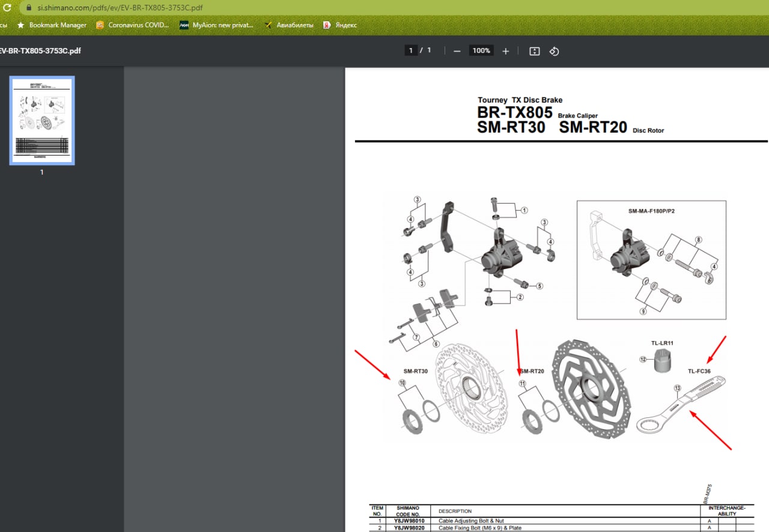
Task: Click the si.shimano.com address bar URL
Action: point(120,8)
